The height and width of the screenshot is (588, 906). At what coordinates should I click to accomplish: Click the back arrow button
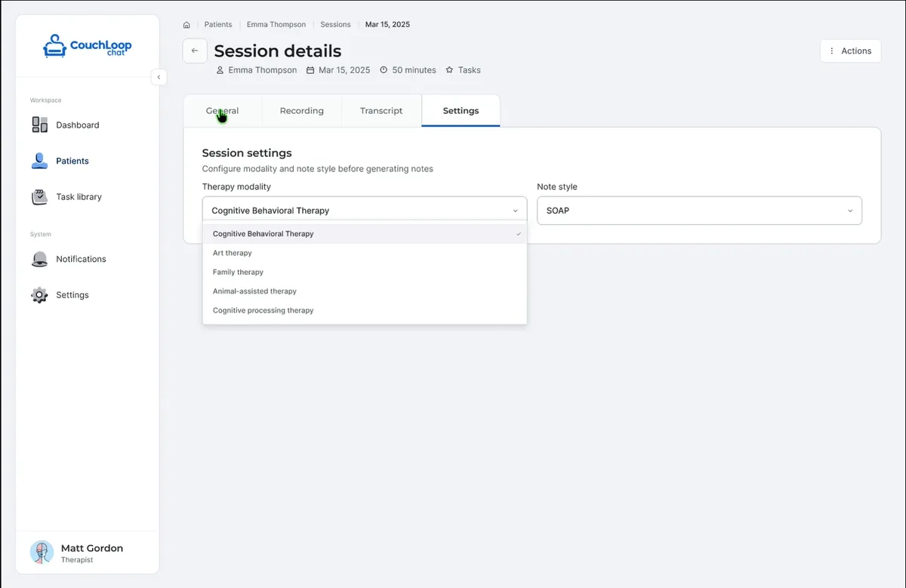[195, 51]
